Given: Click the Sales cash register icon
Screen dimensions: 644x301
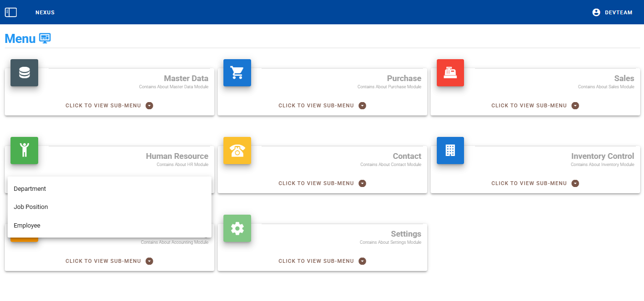Looking at the screenshot, I should click(x=450, y=73).
